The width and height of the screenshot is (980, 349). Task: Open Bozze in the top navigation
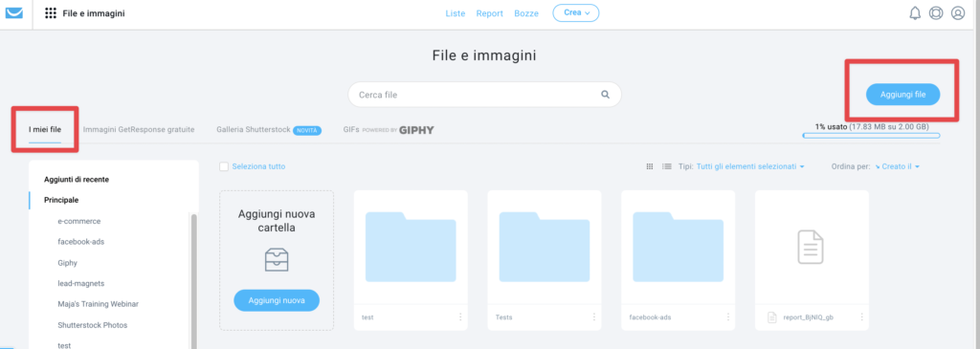526,13
